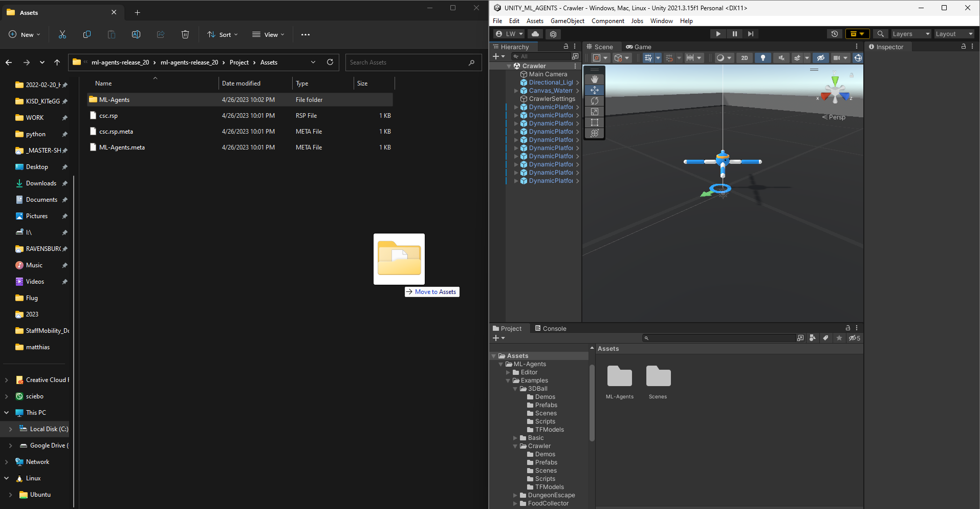This screenshot has width=980, height=509.
Task: Open the LW account dropdown
Action: pyautogui.click(x=509, y=34)
